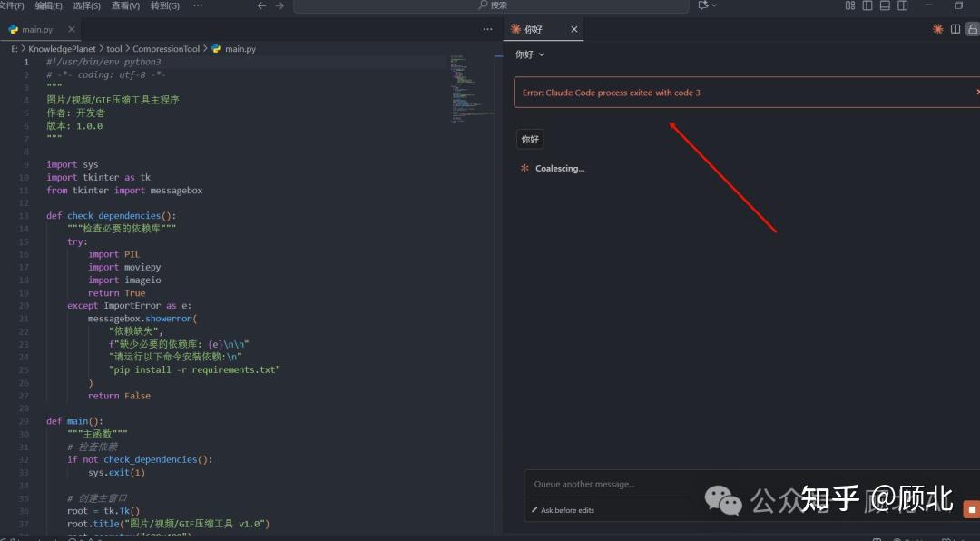This screenshot has height=541, width=980.
Task: Click the Coalescing... status text
Action: click(x=560, y=168)
